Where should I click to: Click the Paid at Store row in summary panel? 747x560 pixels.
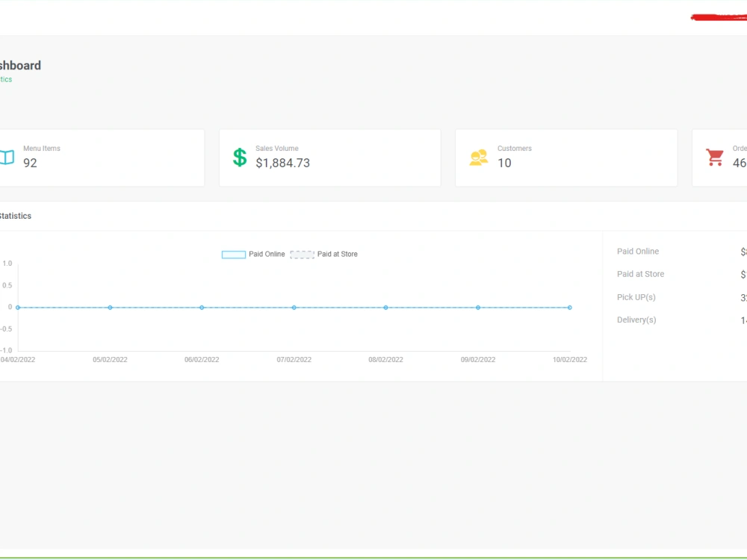(x=682, y=274)
